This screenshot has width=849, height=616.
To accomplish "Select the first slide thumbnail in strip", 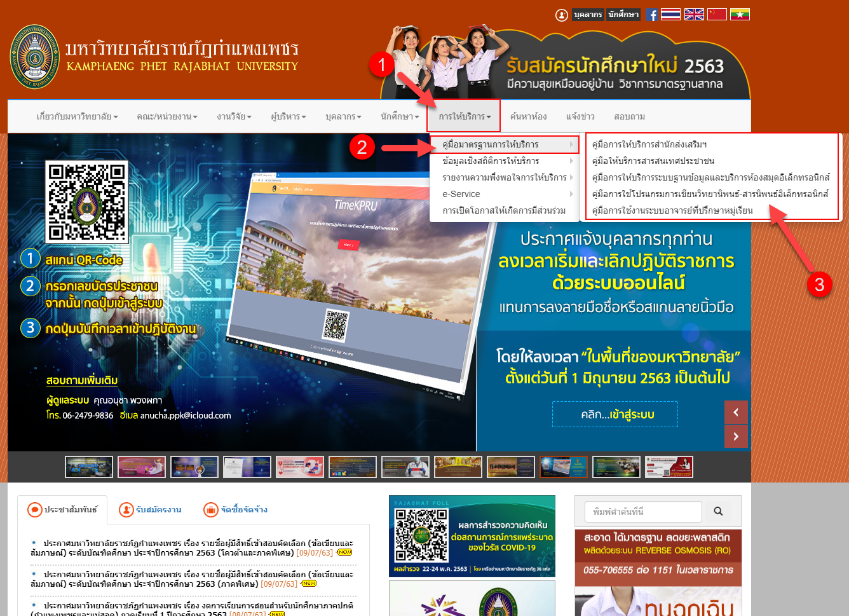I will pos(89,467).
